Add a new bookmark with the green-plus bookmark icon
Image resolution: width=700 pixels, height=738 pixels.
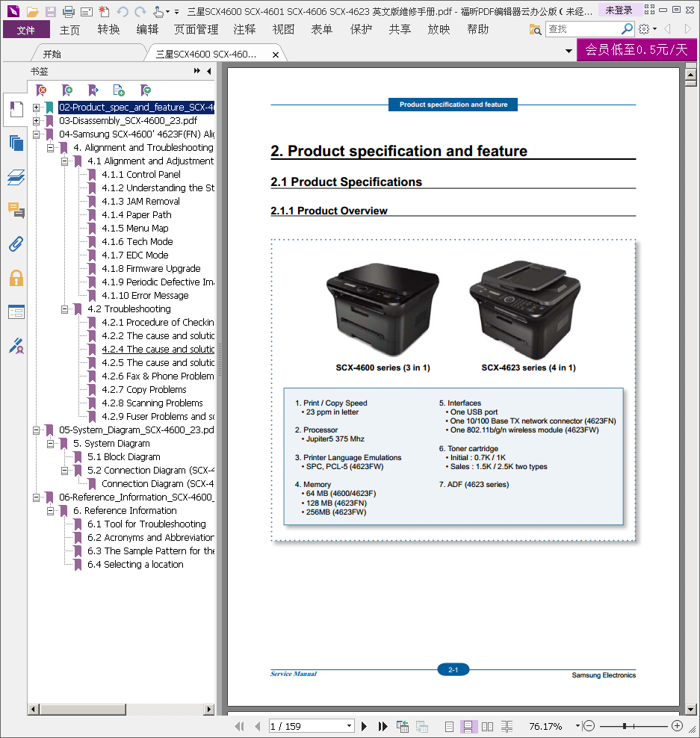pyautogui.click(x=67, y=90)
